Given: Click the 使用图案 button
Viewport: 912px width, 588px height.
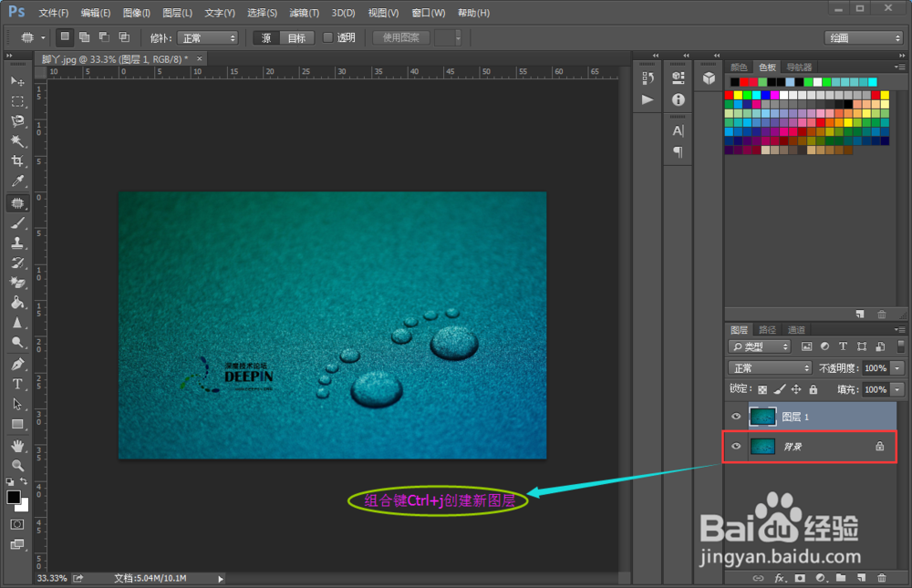Looking at the screenshot, I should click(x=400, y=37).
